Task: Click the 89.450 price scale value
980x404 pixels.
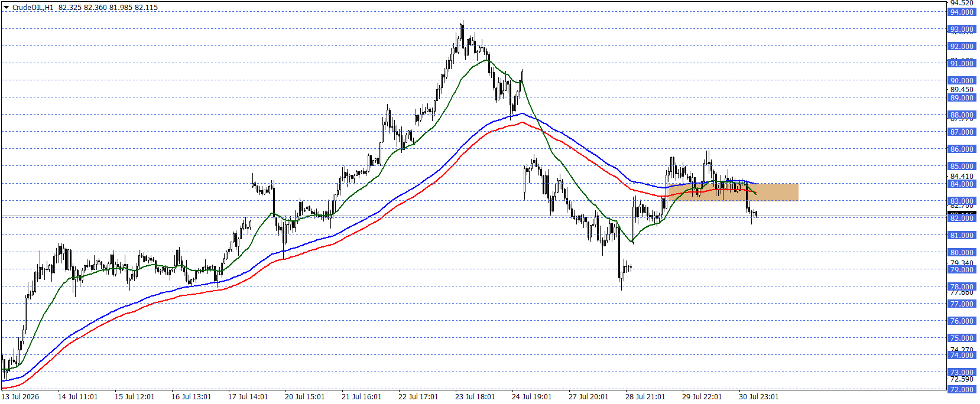Action: tap(962, 90)
